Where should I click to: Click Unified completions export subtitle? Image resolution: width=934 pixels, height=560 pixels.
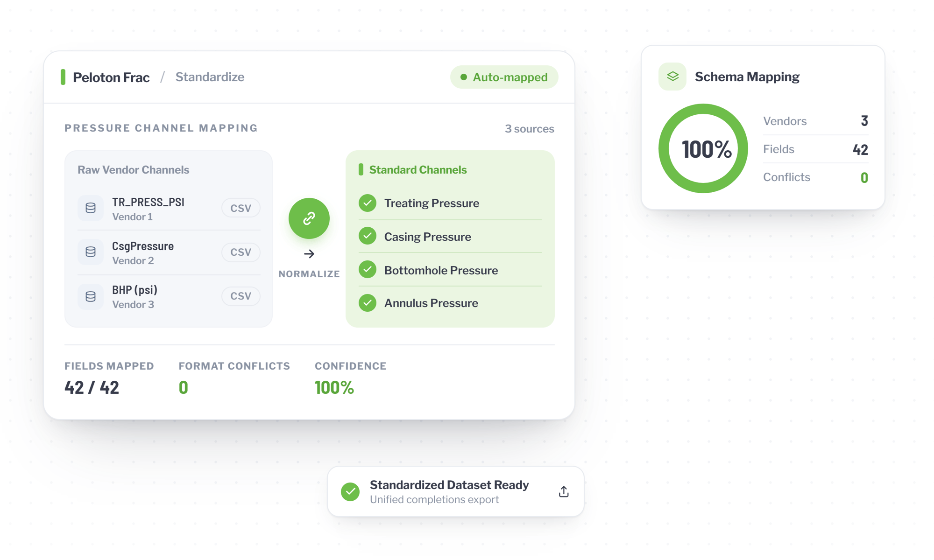[x=434, y=499]
